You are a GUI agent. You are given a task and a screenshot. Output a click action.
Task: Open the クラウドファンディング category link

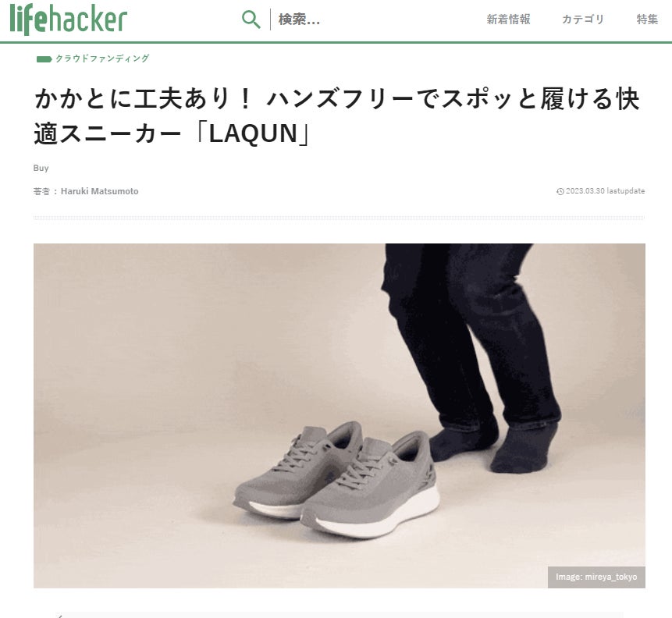102,59
